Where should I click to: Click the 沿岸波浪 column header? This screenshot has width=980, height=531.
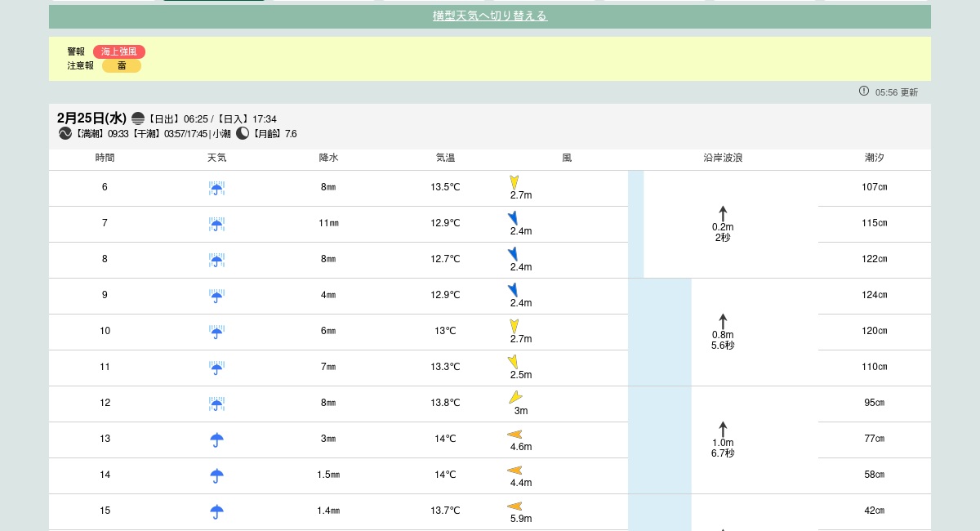[x=723, y=158]
